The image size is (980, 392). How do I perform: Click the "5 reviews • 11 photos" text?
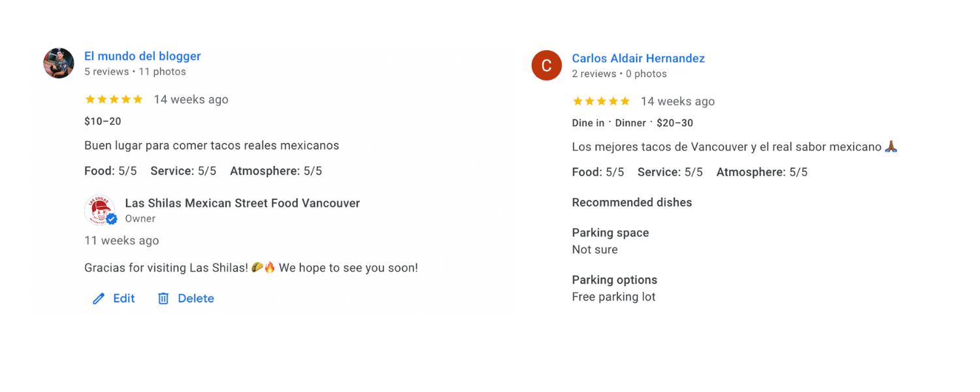coord(135,72)
